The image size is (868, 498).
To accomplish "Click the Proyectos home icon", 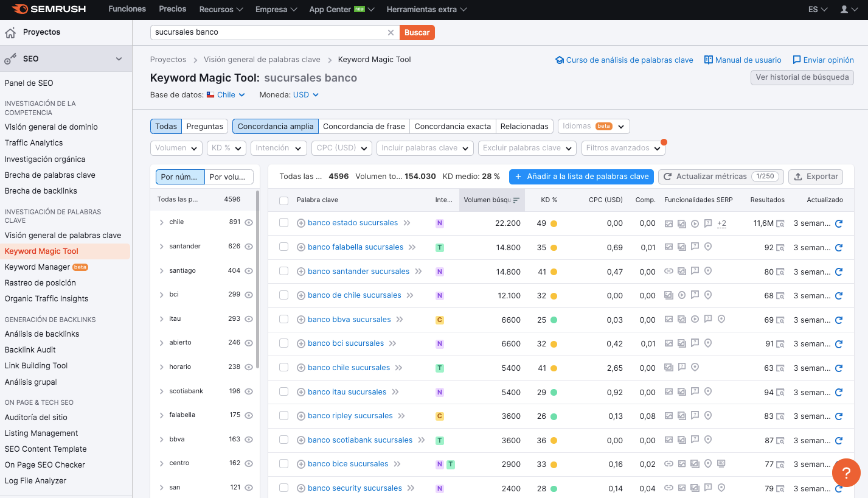I will (x=10, y=32).
